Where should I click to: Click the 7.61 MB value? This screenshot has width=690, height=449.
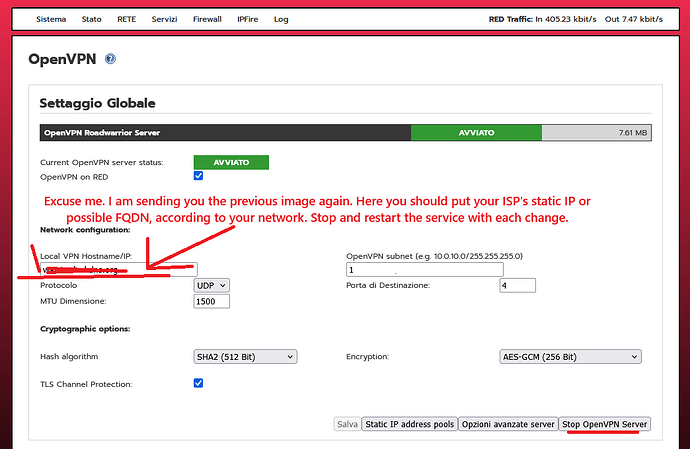[633, 132]
